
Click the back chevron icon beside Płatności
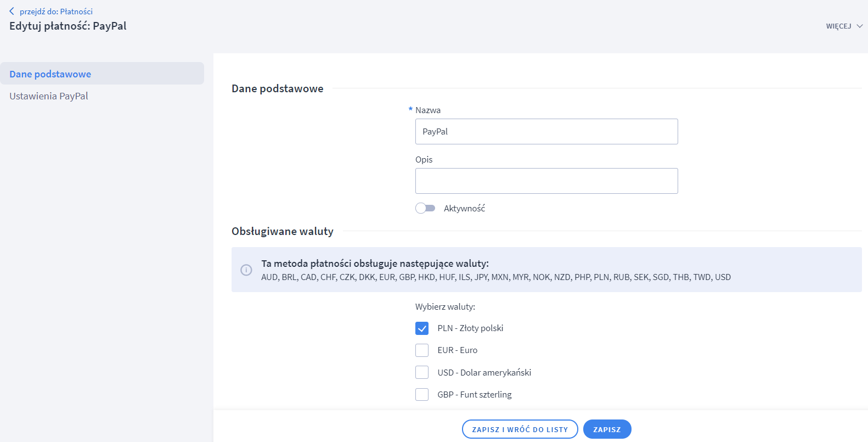coord(12,11)
